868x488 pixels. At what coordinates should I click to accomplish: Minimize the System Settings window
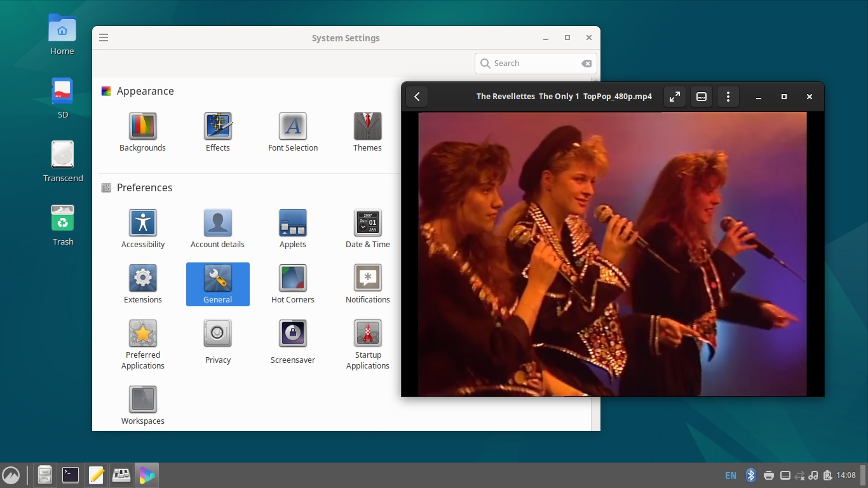(546, 38)
